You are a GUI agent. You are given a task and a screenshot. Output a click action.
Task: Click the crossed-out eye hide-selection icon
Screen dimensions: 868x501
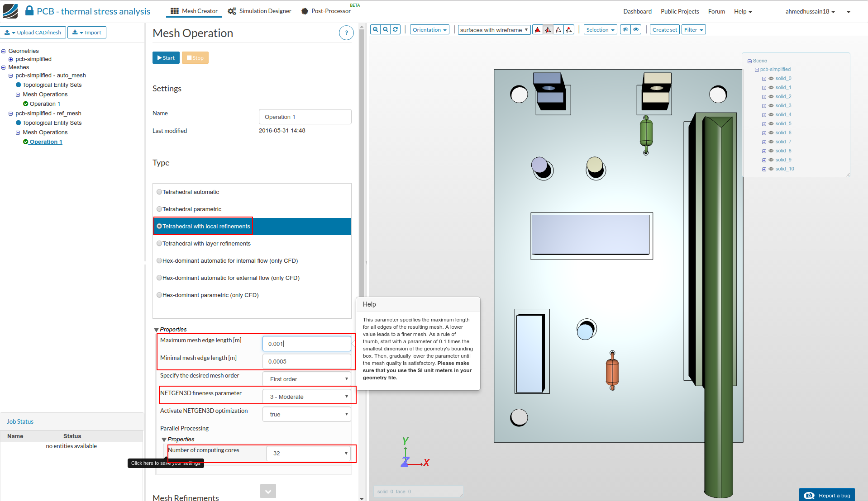625,30
